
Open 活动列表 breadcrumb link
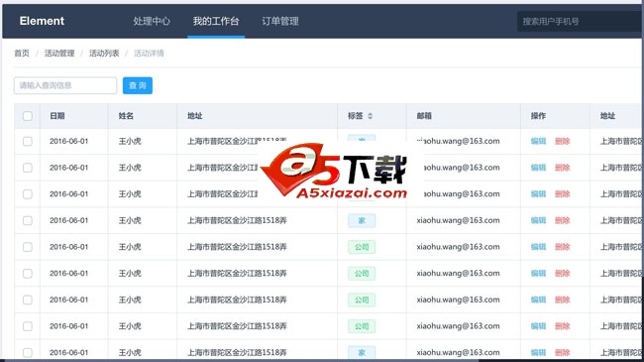[104, 54]
